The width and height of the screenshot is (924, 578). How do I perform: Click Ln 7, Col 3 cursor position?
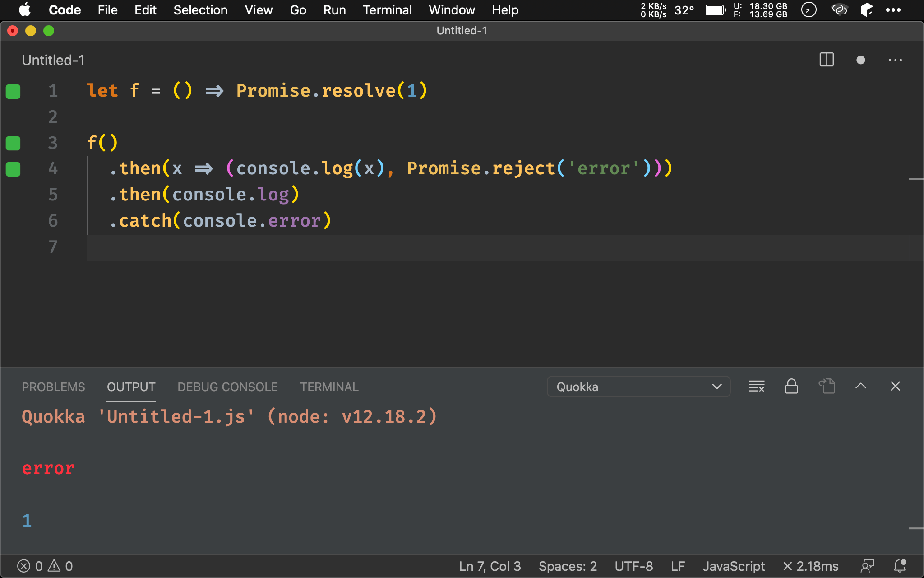click(x=490, y=566)
